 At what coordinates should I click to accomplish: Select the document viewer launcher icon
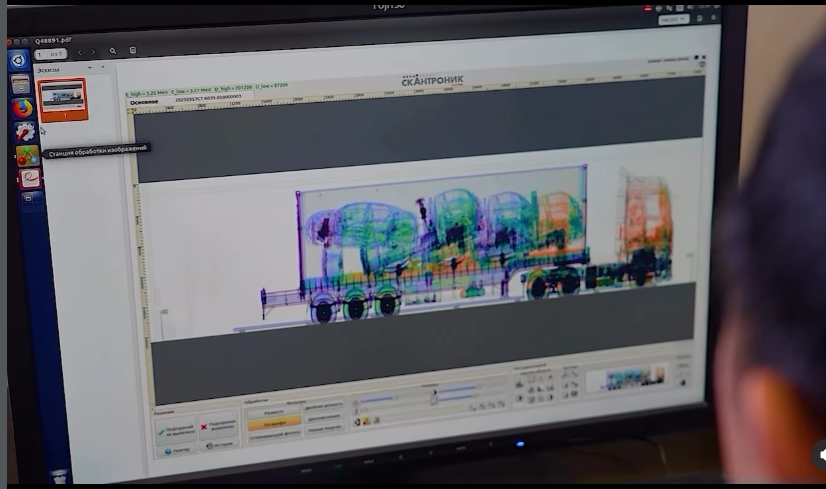click(x=30, y=179)
